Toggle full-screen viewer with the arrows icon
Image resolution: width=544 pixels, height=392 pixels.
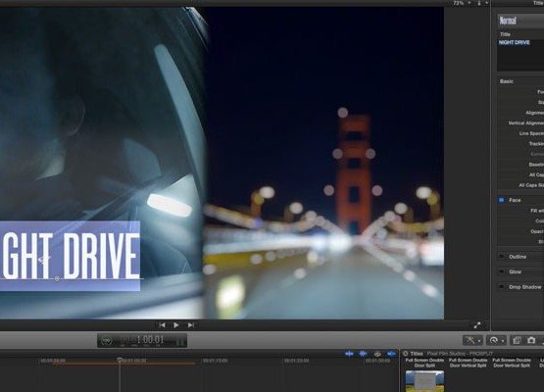477,325
